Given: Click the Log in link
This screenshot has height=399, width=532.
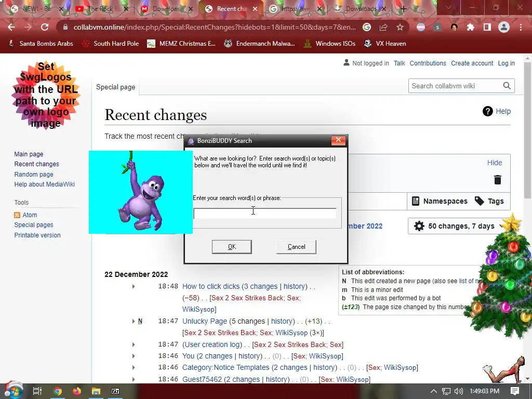Looking at the screenshot, I should pyautogui.click(x=506, y=63).
